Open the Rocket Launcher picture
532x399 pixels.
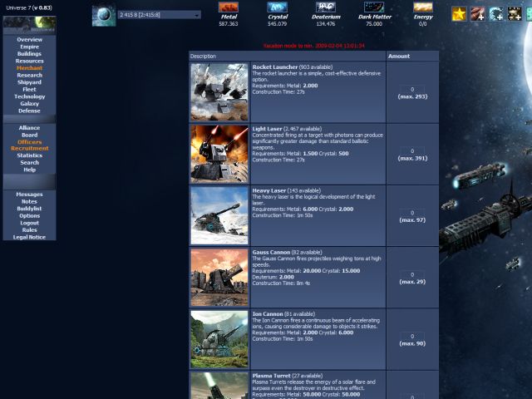[219, 92]
